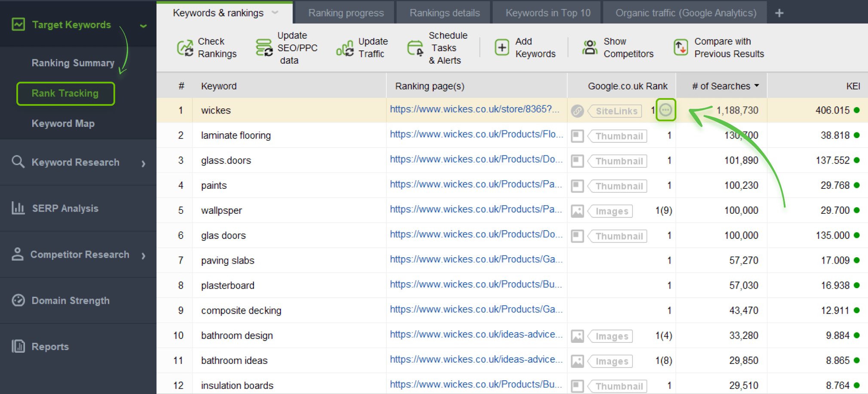The image size is (868, 394).
Task: Click the ellipsis icon in wickes row
Action: pos(666,110)
